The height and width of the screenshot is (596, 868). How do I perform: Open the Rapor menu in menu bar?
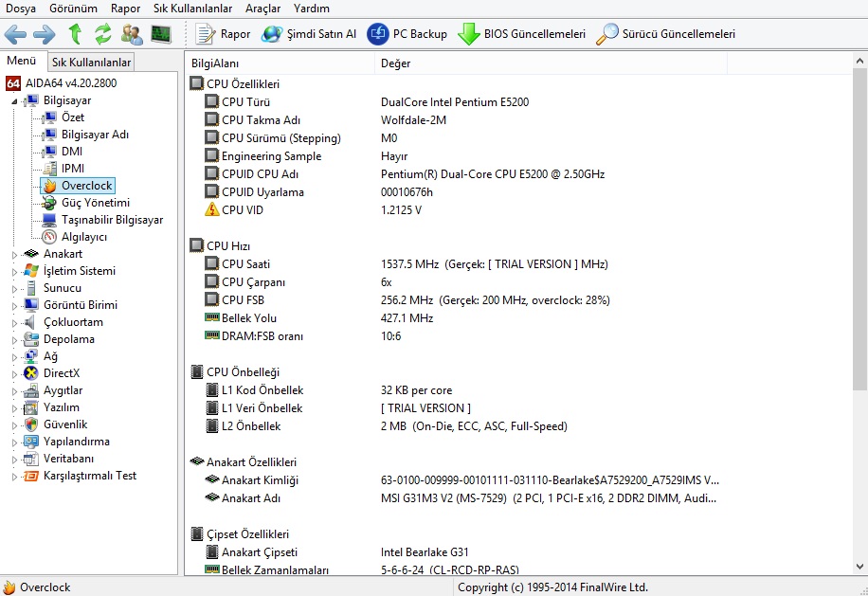coord(125,9)
